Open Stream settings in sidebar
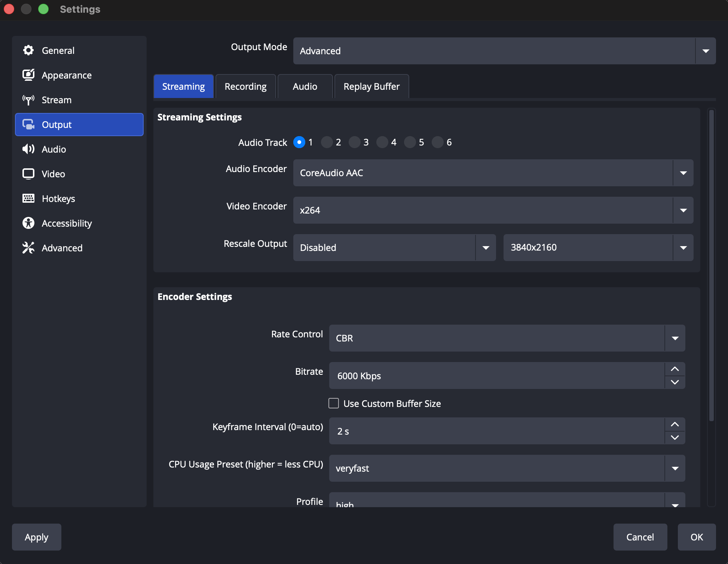This screenshot has width=728, height=564. coord(79,100)
